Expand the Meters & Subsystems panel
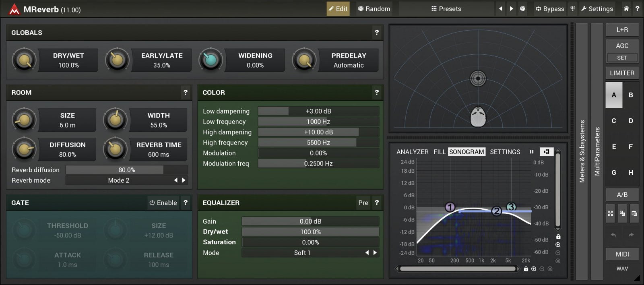The image size is (644, 285). pos(582,151)
